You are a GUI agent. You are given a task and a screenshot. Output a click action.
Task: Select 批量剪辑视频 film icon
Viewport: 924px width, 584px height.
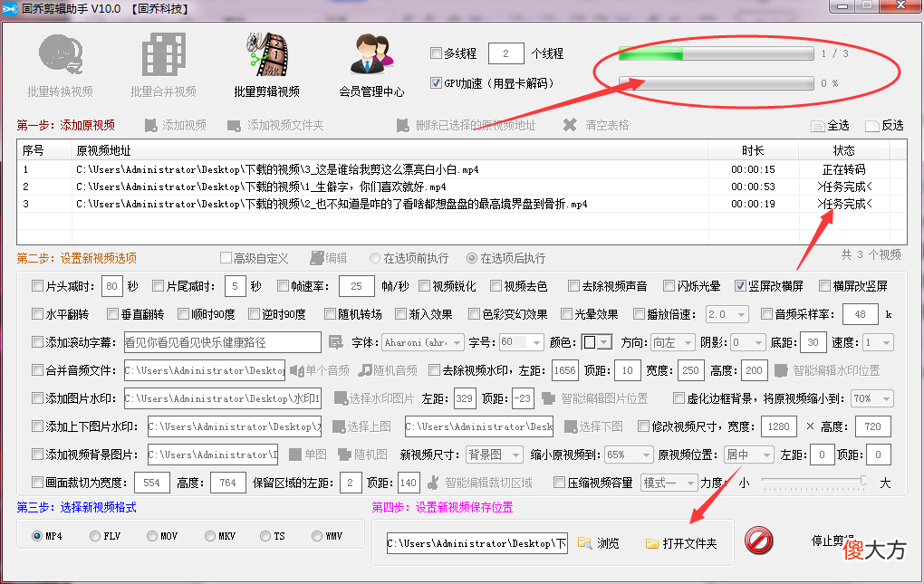267,54
